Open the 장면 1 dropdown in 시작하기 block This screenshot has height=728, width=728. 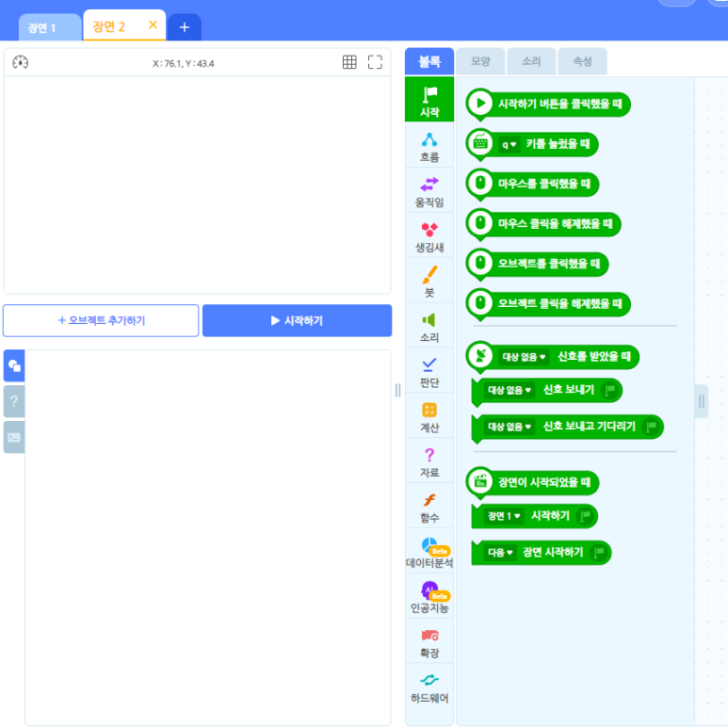point(503,516)
